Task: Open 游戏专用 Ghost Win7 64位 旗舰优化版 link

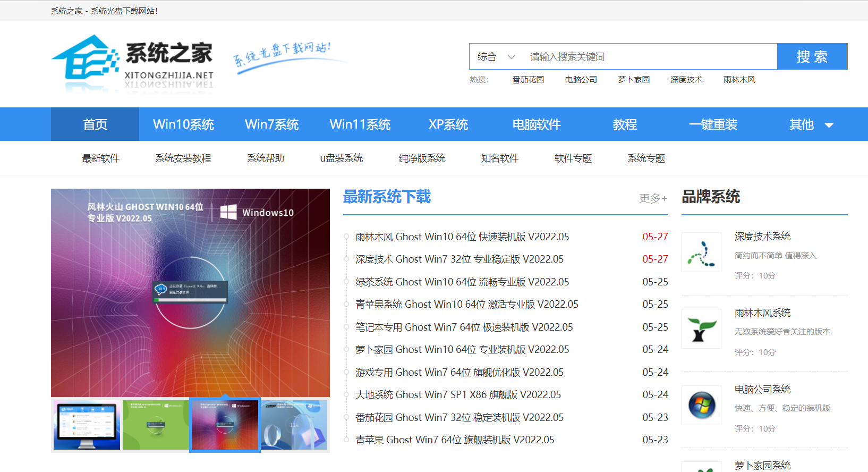Action: pyautogui.click(x=459, y=373)
